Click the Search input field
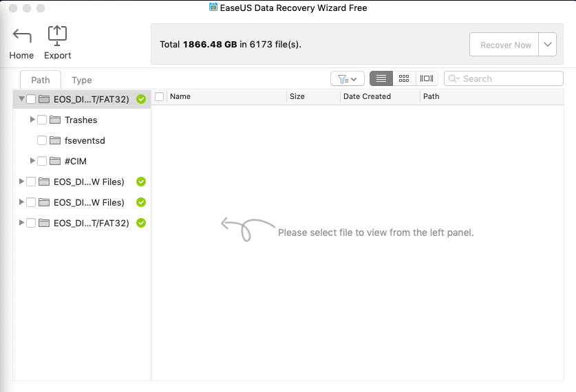576x392 pixels. (x=504, y=78)
